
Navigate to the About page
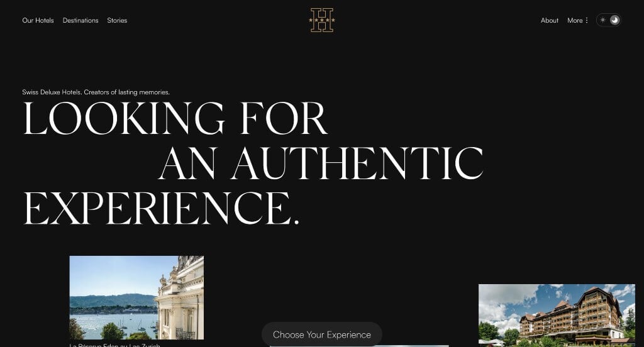coord(550,20)
